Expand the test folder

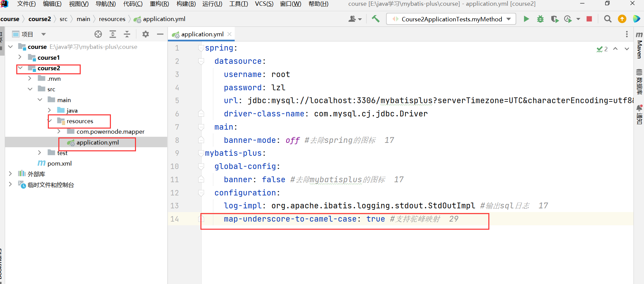tap(40, 152)
